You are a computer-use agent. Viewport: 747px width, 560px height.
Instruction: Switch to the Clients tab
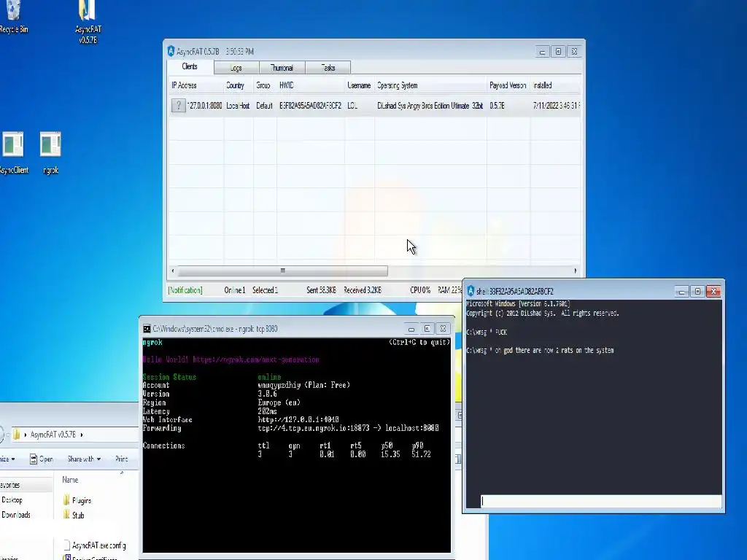tap(190, 66)
